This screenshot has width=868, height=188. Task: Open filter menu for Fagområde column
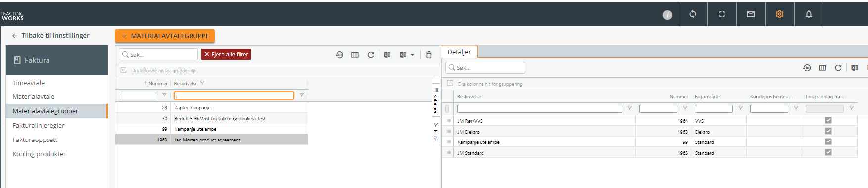tap(741, 108)
